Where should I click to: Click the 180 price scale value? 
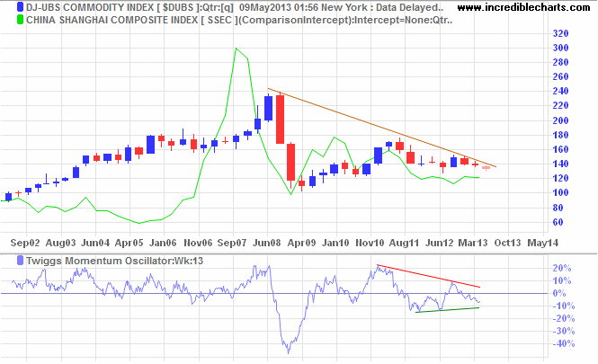pos(560,135)
